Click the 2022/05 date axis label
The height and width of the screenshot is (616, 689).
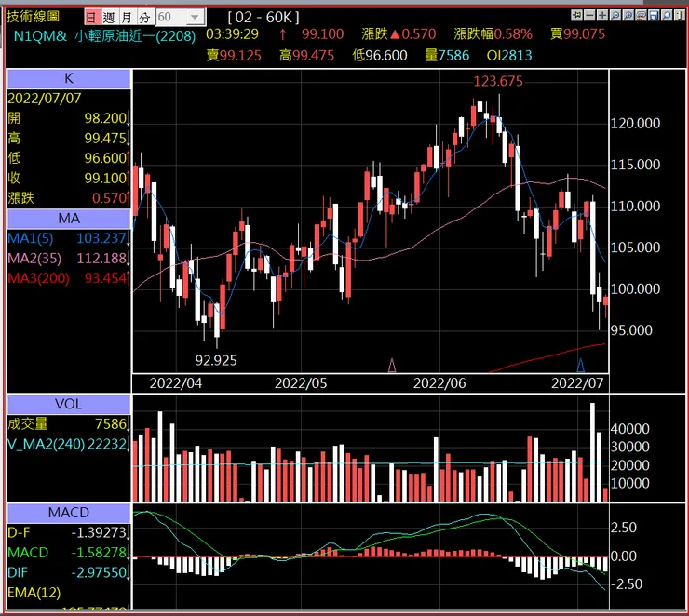301,383
